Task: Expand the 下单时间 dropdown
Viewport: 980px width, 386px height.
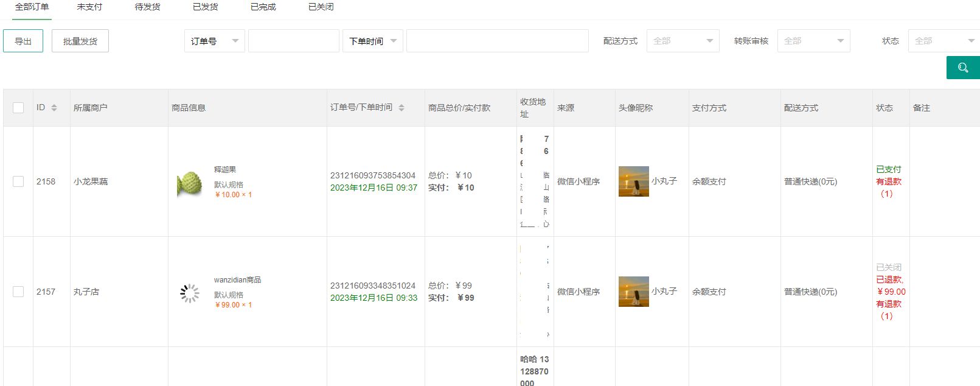Action: [372, 41]
